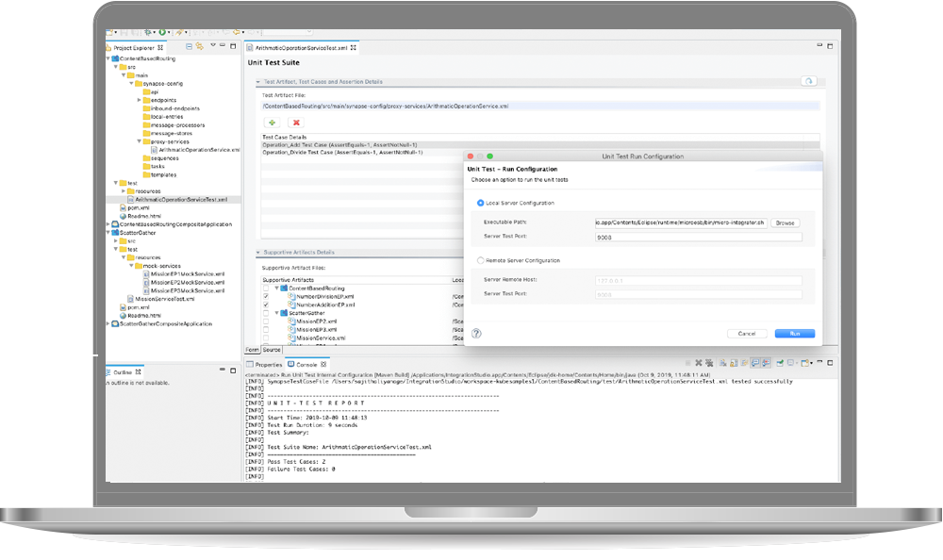
Task: Click the Cancel button in dialog
Action: coord(746,333)
